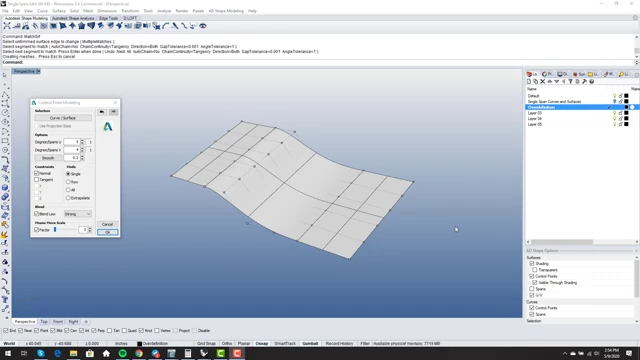Click the redo arrow in Control Point Modeling dialog
Screen dimensions: 640x360
[113, 112]
